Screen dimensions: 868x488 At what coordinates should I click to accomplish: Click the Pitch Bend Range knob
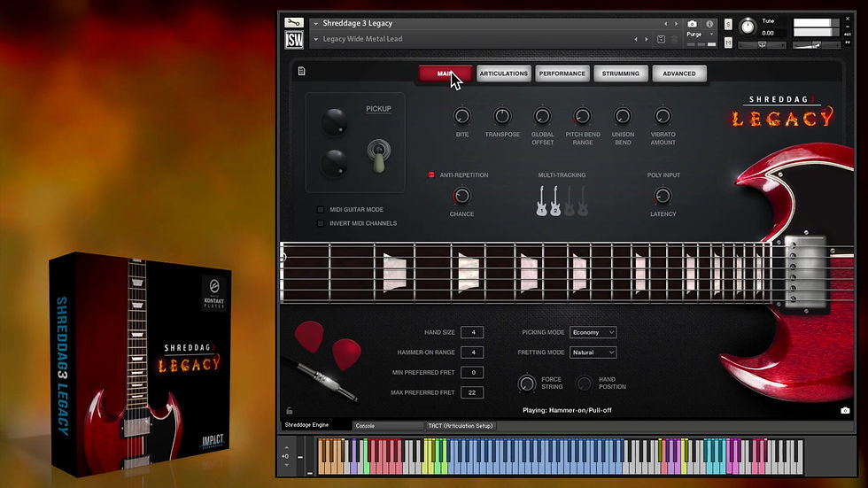tap(583, 116)
